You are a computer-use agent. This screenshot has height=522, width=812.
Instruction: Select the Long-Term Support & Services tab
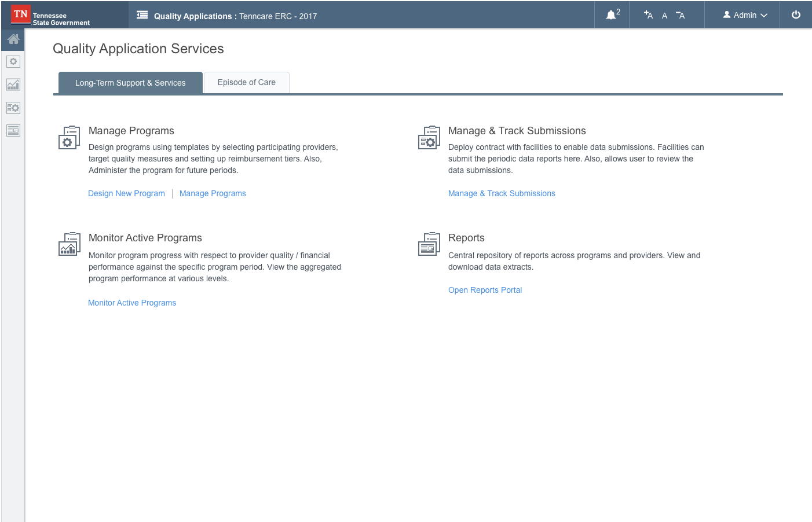pos(130,83)
